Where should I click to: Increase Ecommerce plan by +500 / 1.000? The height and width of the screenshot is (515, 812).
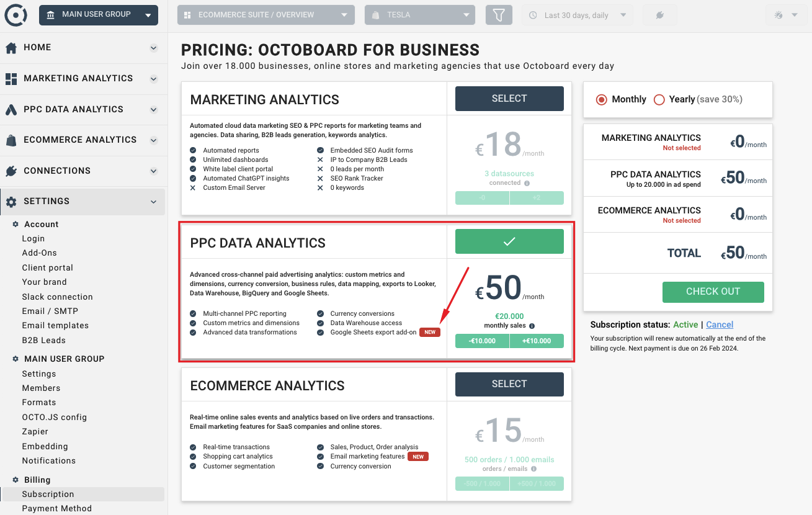pyautogui.click(x=537, y=484)
